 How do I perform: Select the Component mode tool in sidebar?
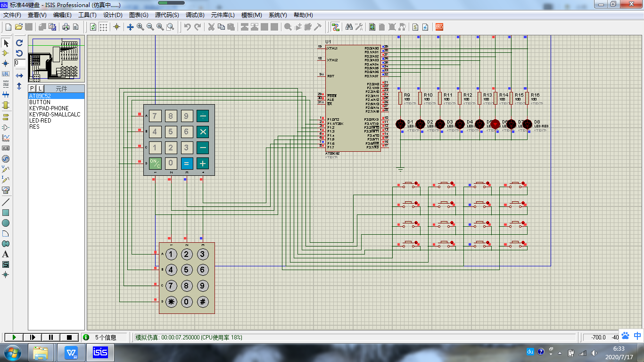(6, 53)
